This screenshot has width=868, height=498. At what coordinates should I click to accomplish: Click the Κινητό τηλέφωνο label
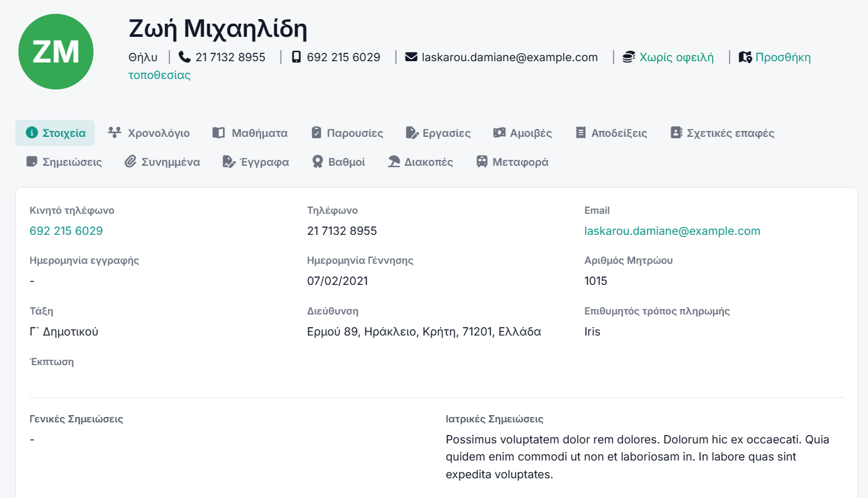pos(72,211)
